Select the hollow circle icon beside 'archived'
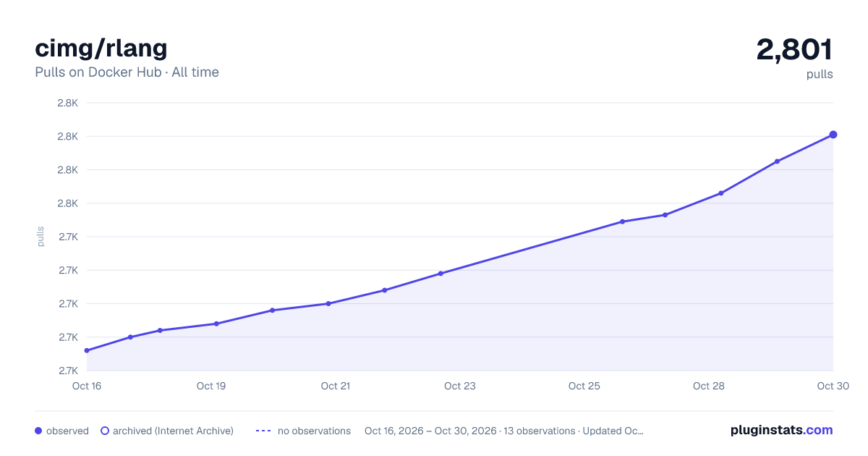The image size is (868, 456). [x=105, y=431]
